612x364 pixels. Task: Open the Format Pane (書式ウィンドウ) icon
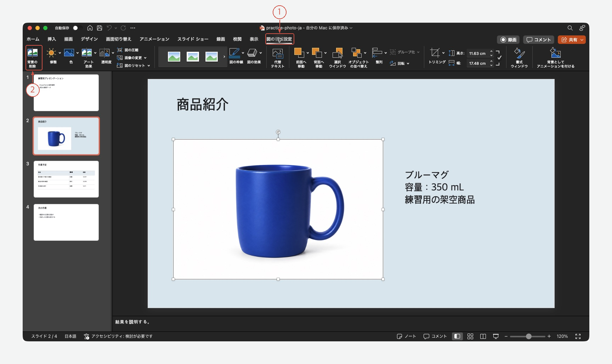(519, 53)
